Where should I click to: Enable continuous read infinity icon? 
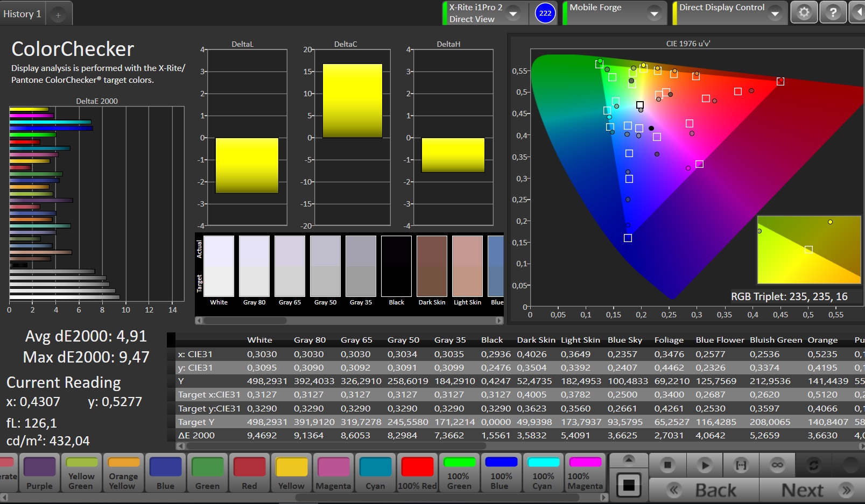point(777,465)
